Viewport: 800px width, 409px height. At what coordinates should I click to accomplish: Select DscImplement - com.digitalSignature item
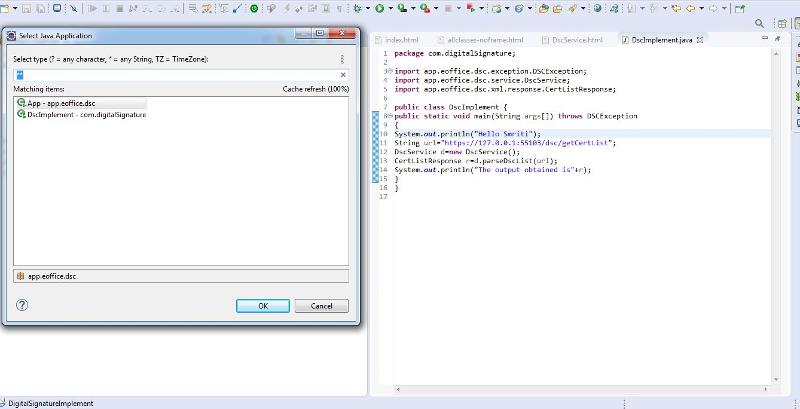click(x=82, y=115)
